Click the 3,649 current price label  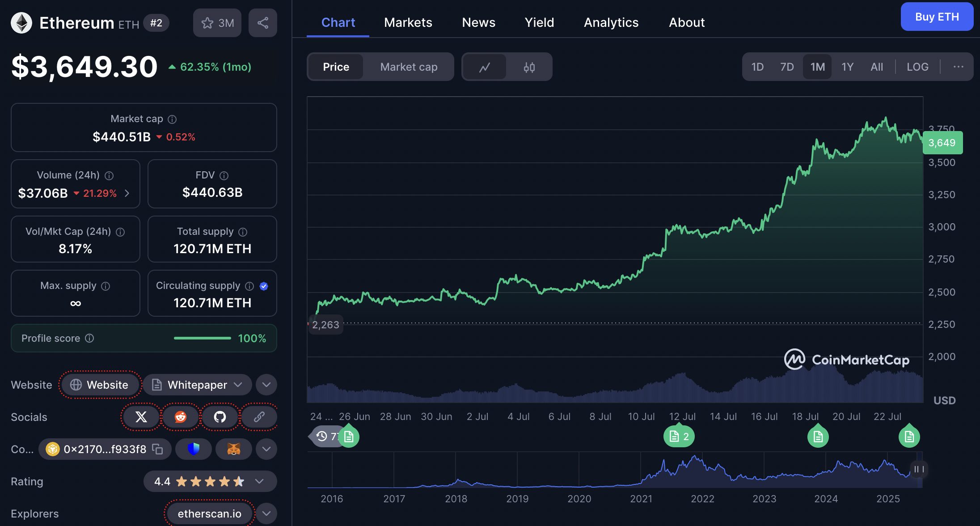point(942,143)
